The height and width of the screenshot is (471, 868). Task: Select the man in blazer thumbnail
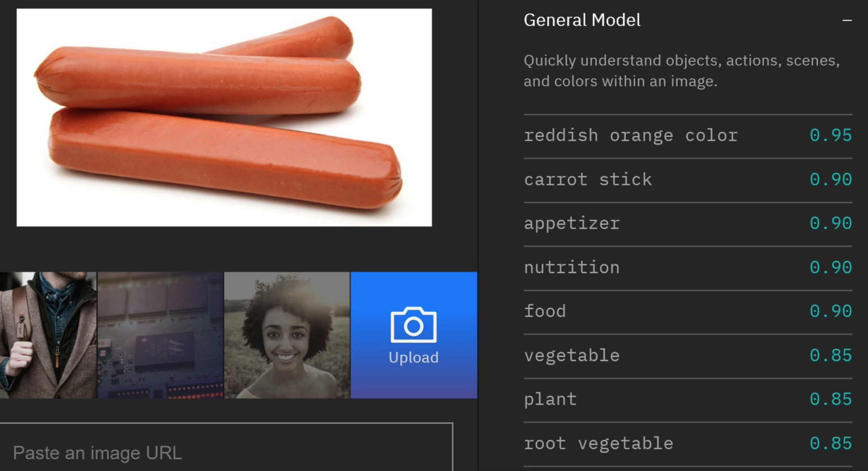[x=48, y=335]
